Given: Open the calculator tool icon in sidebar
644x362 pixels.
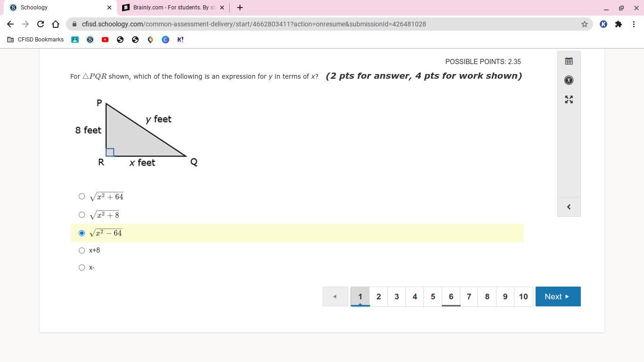Looking at the screenshot, I should [x=569, y=61].
